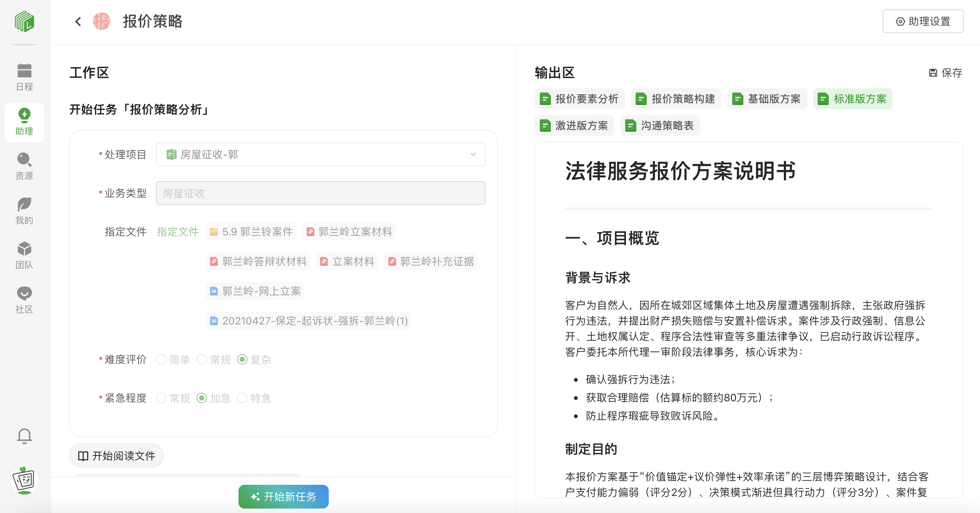Click the 背景与诉求 subheading
Image resolution: width=980 pixels, height=513 pixels.
pos(598,278)
